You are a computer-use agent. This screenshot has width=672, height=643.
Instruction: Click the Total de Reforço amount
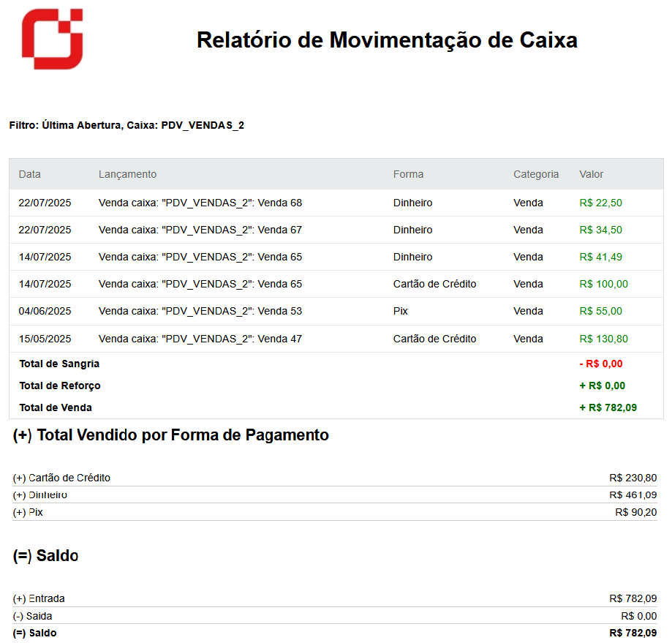coord(602,386)
